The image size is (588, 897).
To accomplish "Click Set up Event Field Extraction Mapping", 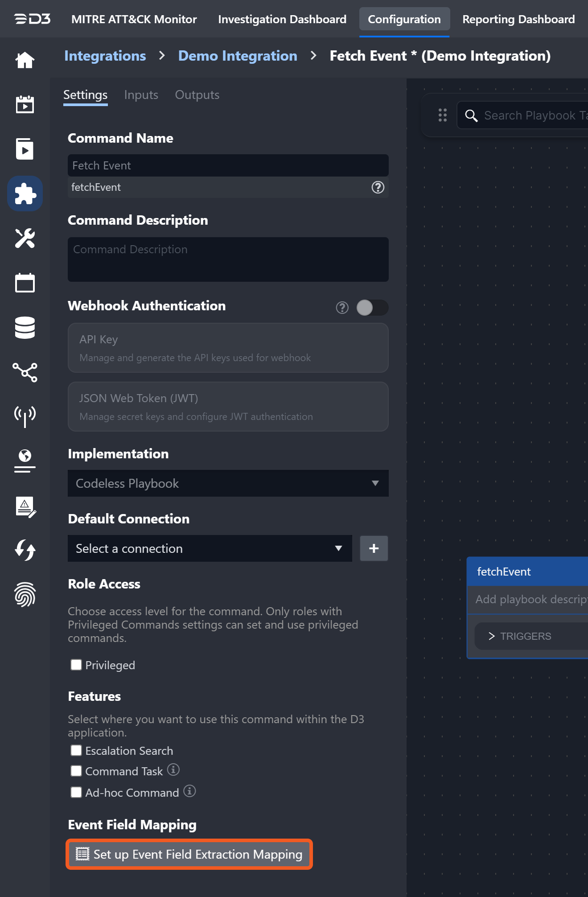I will click(189, 854).
